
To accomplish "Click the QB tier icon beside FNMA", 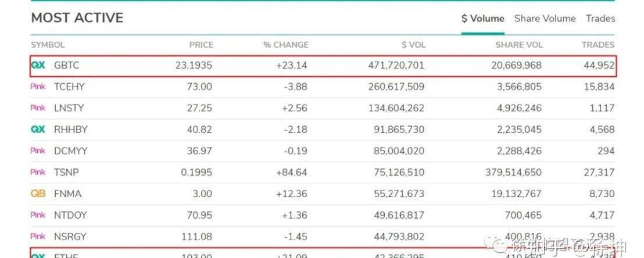I will (x=38, y=193).
